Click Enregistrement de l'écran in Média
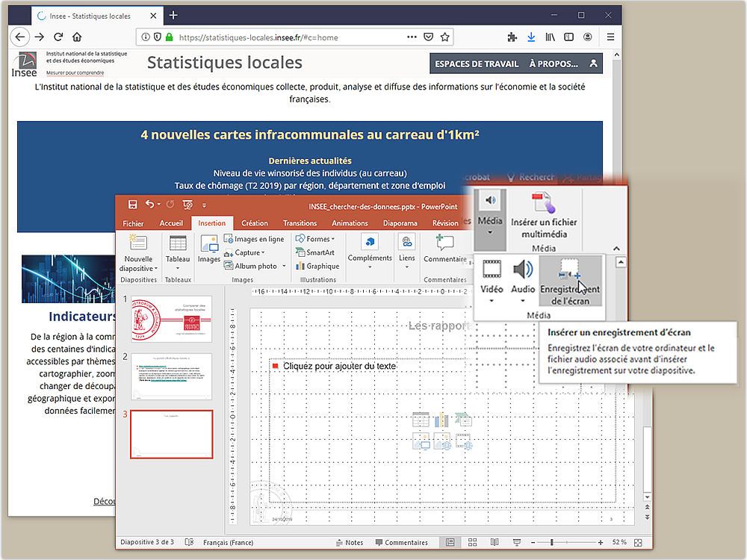The image size is (747, 560). pos(570,281)
